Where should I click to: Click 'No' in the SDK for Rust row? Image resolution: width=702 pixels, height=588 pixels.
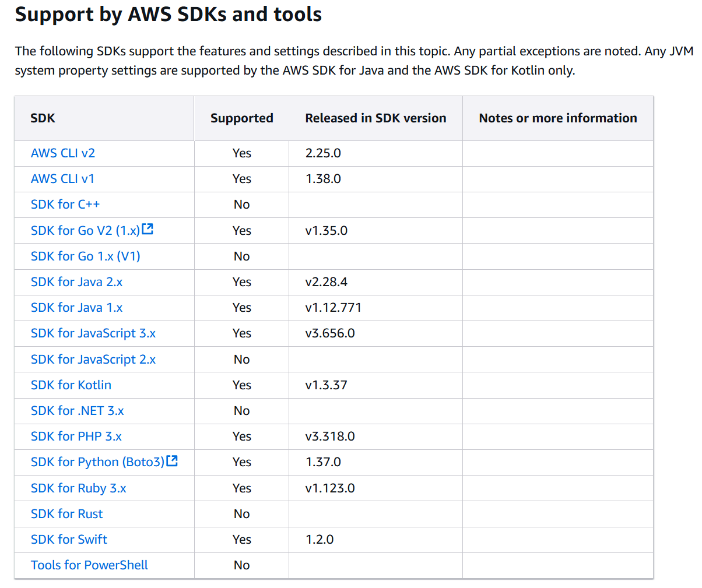(241, 514)
